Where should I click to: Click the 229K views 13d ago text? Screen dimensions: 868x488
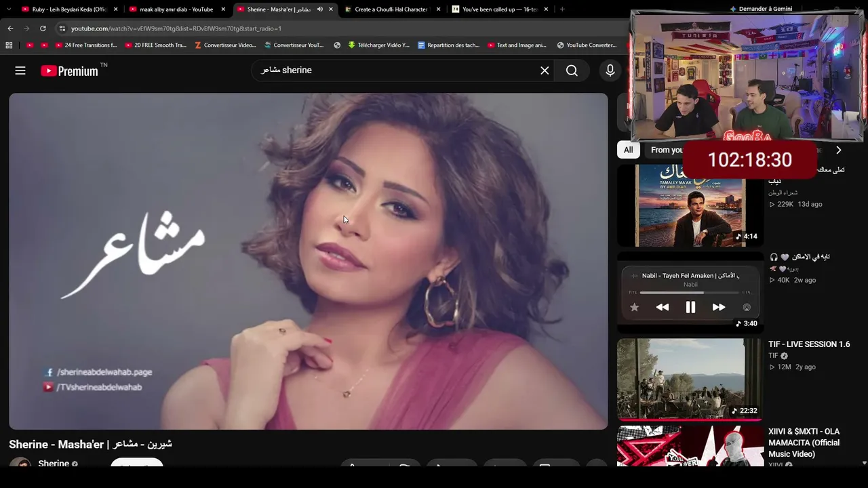coord(796,204)
